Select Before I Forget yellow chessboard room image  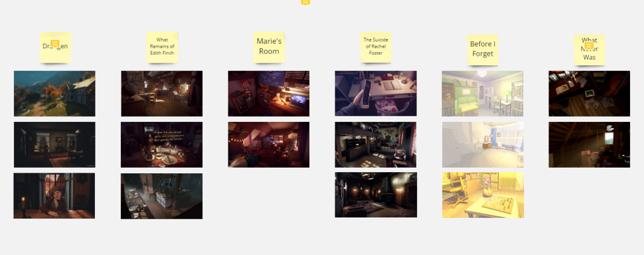[x=483, y=195]
